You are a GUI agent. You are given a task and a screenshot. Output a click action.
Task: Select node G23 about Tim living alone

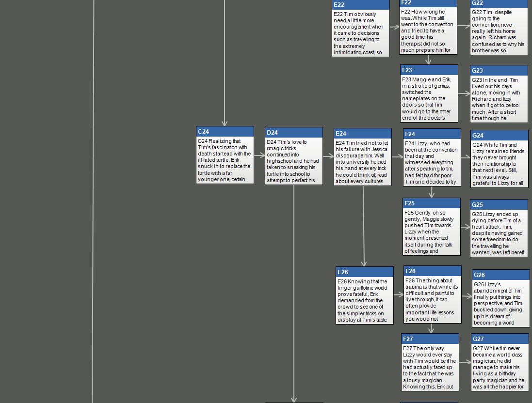click(x=499, y=94)
